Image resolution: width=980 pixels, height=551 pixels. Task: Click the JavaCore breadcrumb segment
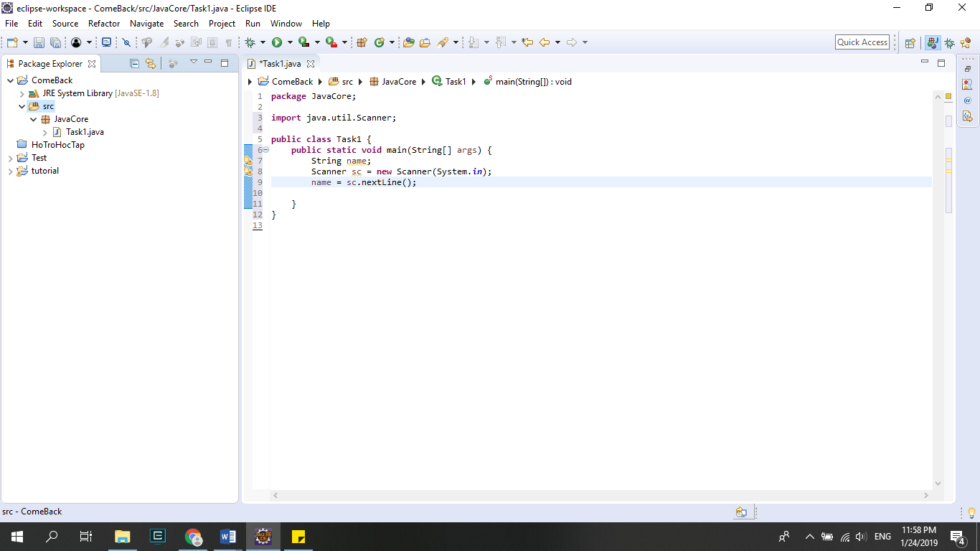pyautogui.click(x=399, y=82)
